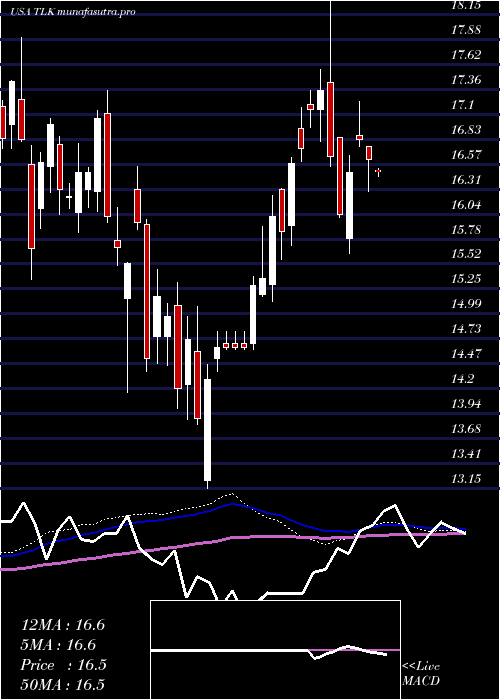Viewport: 500px width, 700px height.
Task: Click the 15.78 price level label
Action: coord(466,230)
